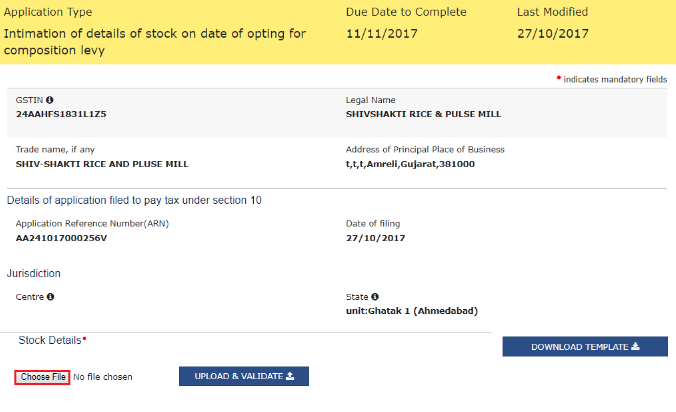Click the info icon beside GSTIN
Image resolution: width=676 pixels, height=412 pixels.
(x=50, y=100)
